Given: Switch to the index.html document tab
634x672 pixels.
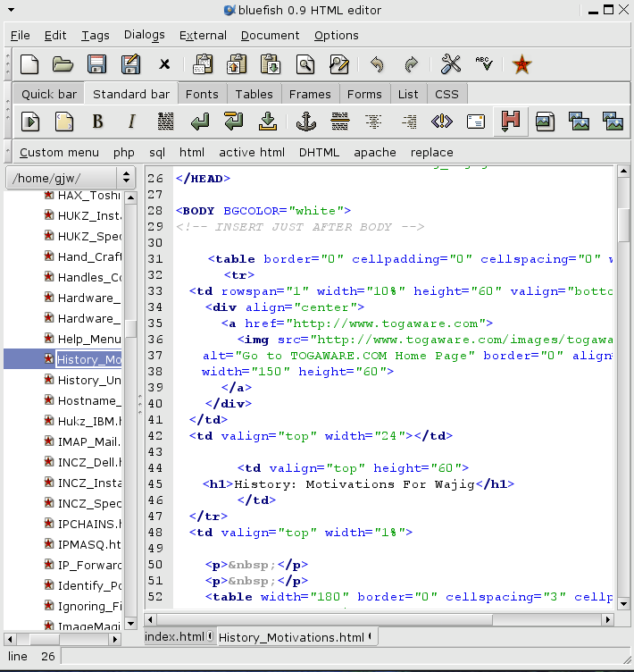Looking at the screenshot, I should 175,636.
